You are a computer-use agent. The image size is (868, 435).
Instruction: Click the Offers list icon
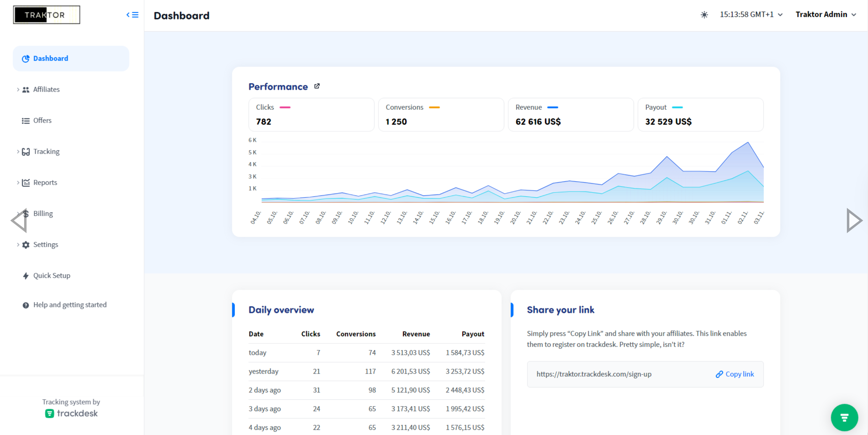tap(26, 120)
